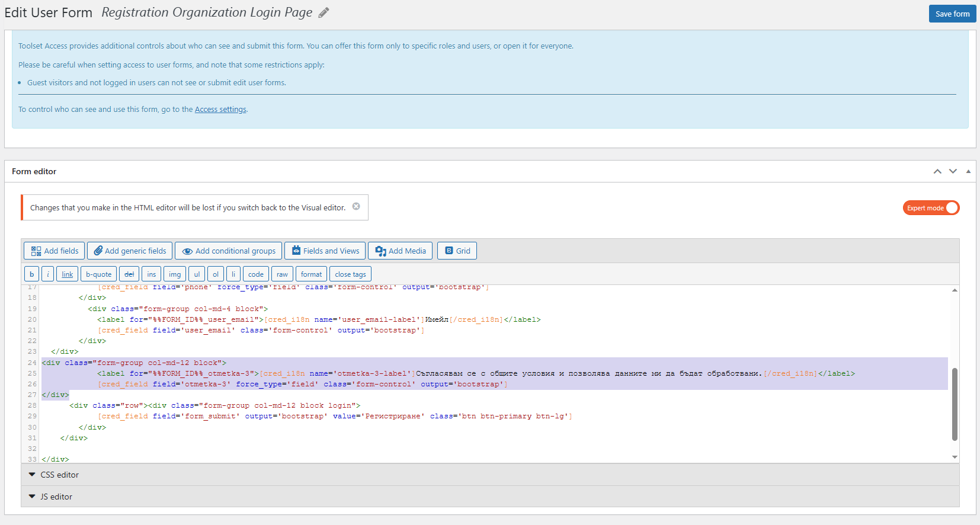Viewport: 980px width, 525px height.
Task: Click line number 33 in the gutter
Action: click(x=32, y=459)
